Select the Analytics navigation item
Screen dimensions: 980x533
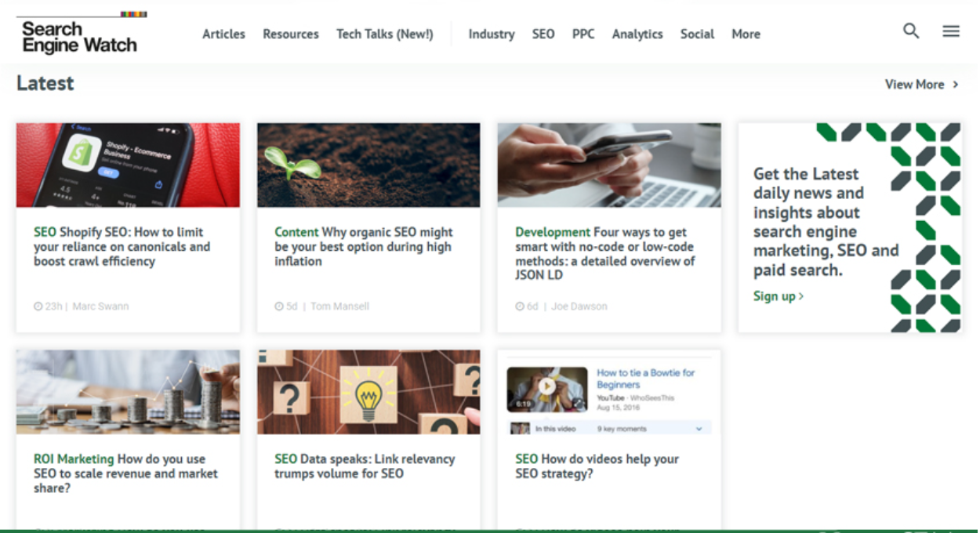[637, 34]
